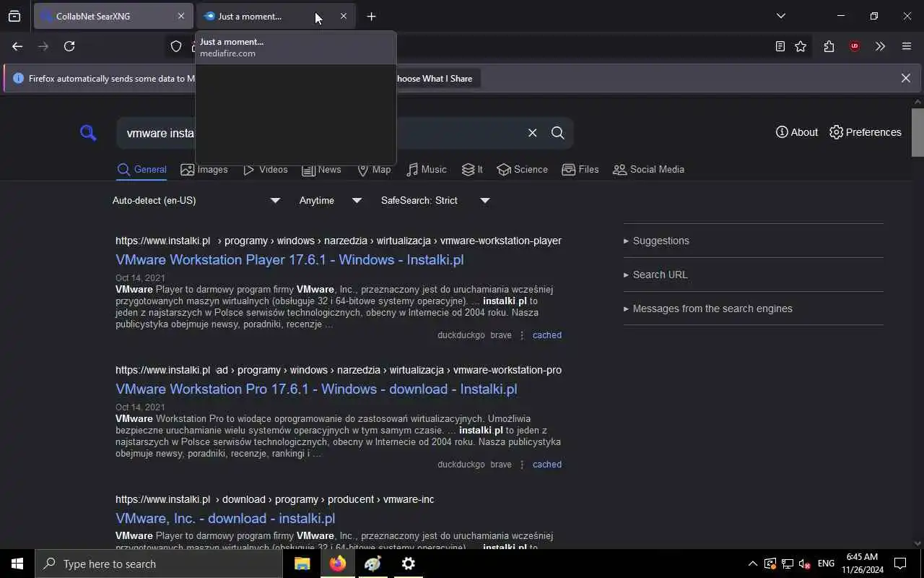Toggle reader view icon

click(x=780, y=46)
